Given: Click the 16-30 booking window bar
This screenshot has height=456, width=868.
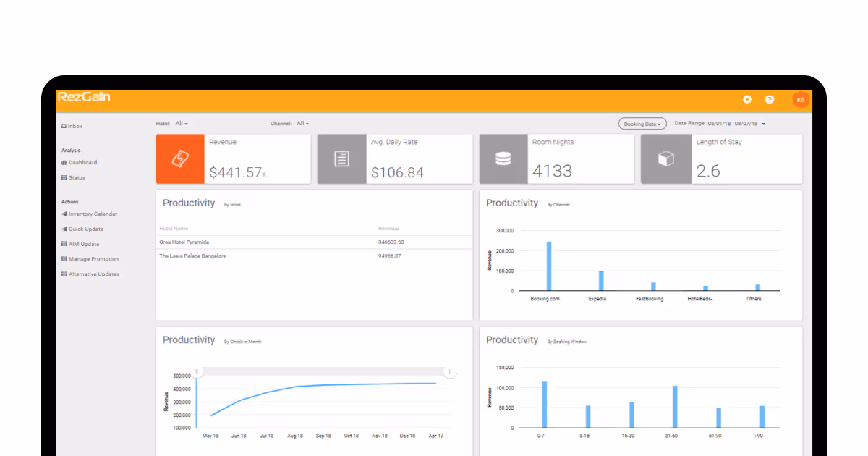Looking at the screenshot, I should (x=631, y=415).
